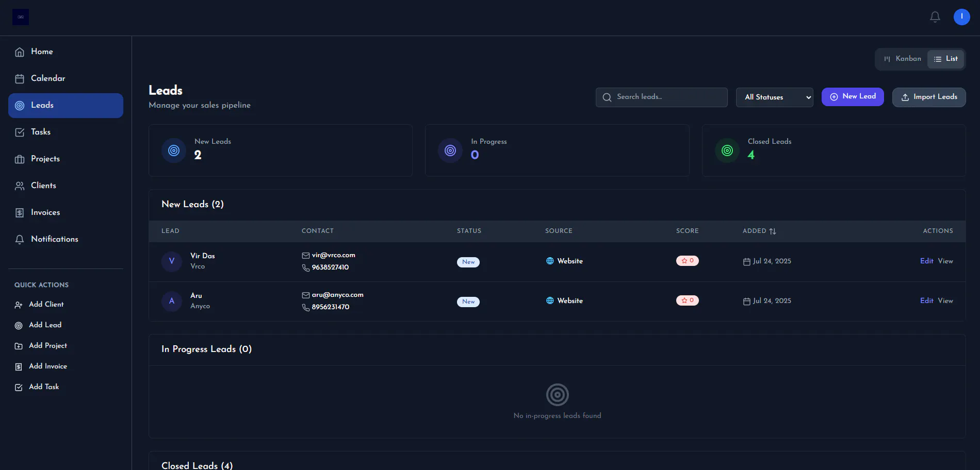Switch to List view
The height and width of the screenshot is (470, 980).
tap(946, 59)
